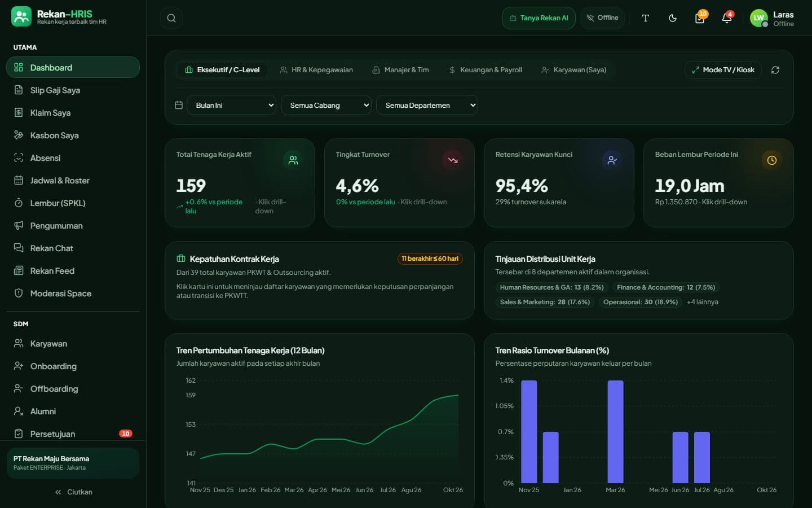Open the Offboarding sidebar item
Viewport: 812px width, 508px height.
(73, 389)
